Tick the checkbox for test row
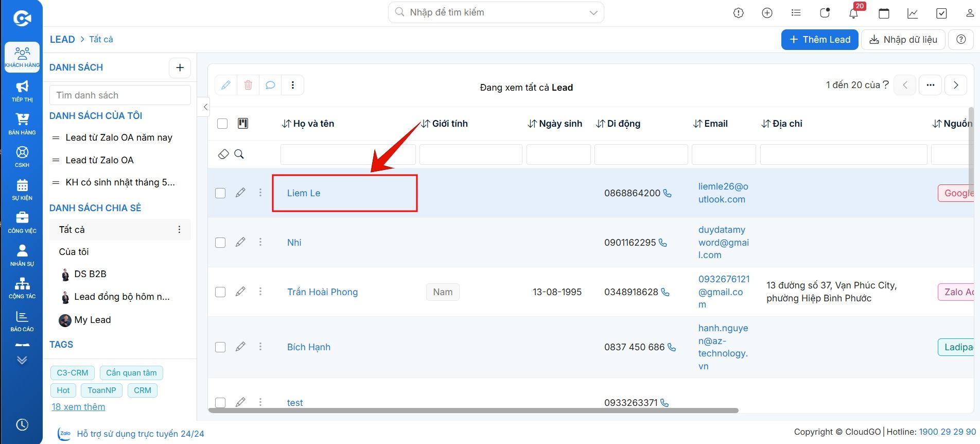Viewport: 980px width, 444px height. coord(220,403)
